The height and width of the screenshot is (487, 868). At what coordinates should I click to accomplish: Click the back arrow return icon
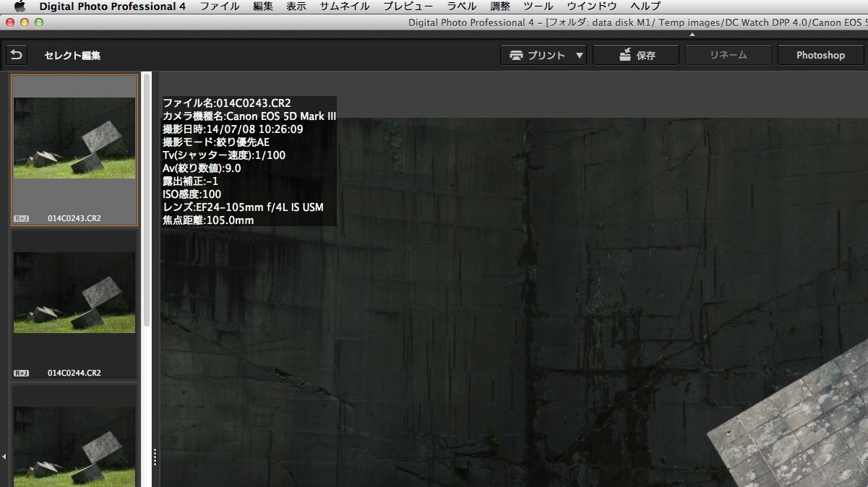17,55
